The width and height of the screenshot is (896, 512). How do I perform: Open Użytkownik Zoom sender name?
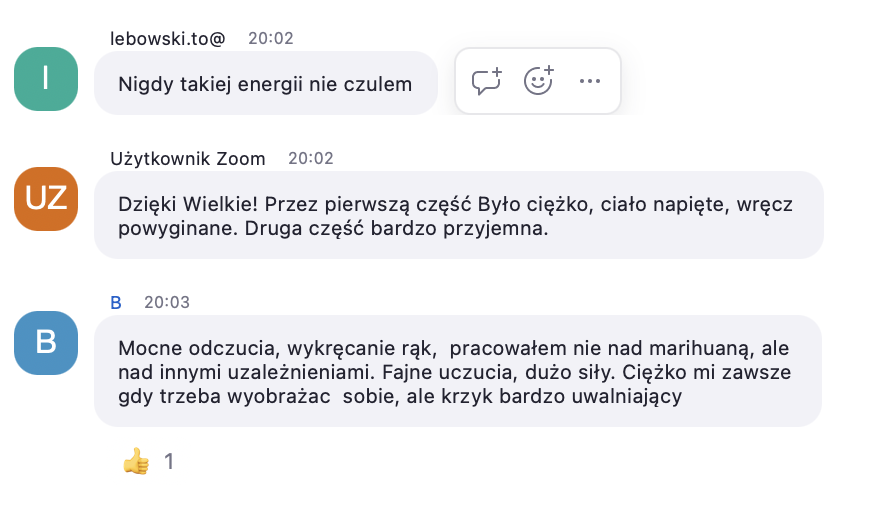point(188,158)
